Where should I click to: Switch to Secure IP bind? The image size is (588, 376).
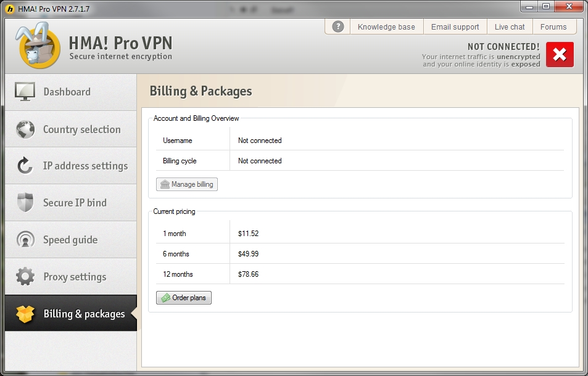pos(71,203)
